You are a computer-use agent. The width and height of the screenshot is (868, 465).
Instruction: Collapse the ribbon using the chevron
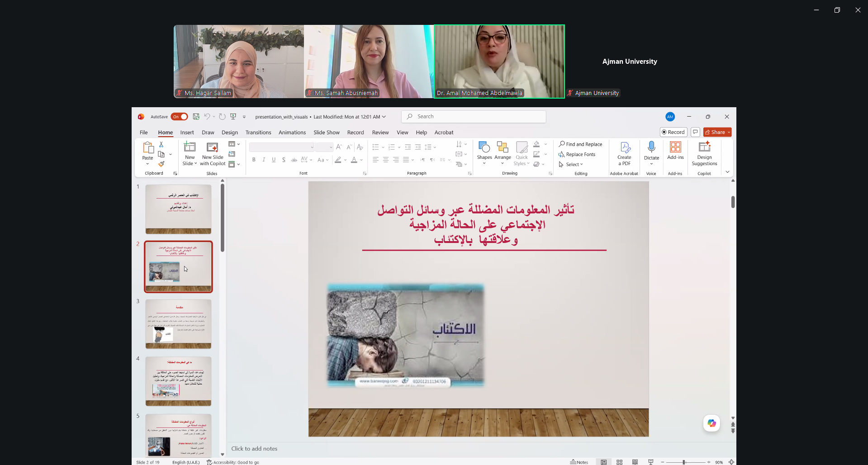tap(727, 172)
